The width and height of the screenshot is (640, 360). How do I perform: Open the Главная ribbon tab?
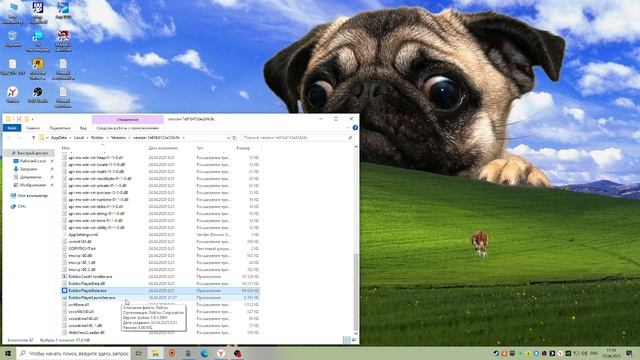tap(33, 128)
